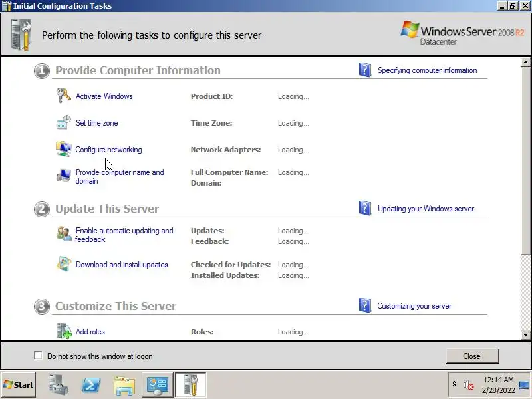Screen dimensions: 532x399
Task: Open the Add roles link
Action: 90,332
